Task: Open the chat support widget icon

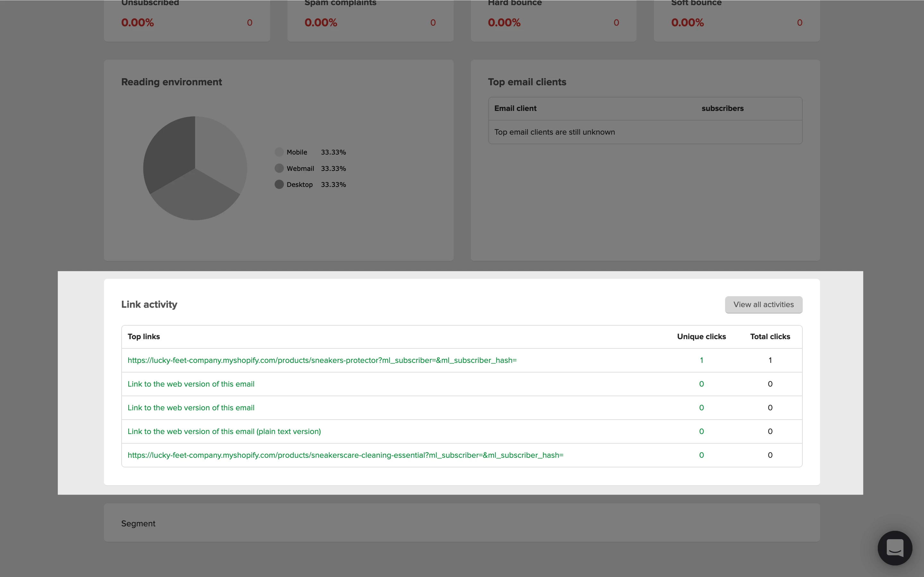Action: (894, 548)
